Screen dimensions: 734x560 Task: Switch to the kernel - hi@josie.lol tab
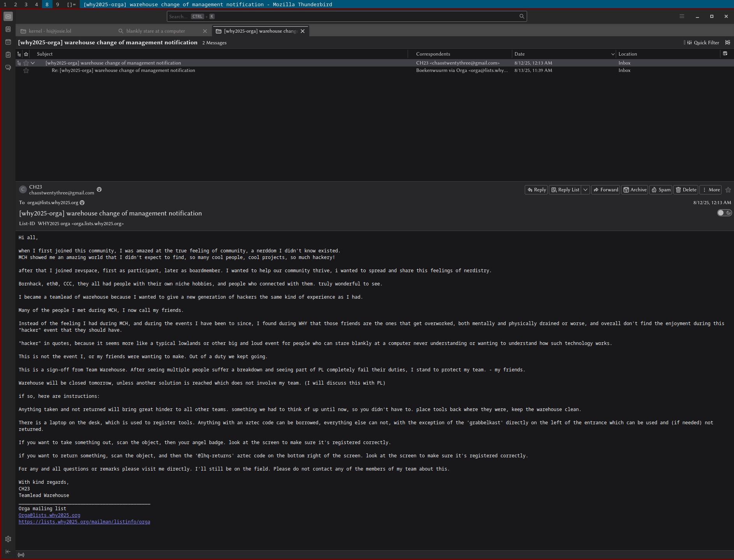50,31
